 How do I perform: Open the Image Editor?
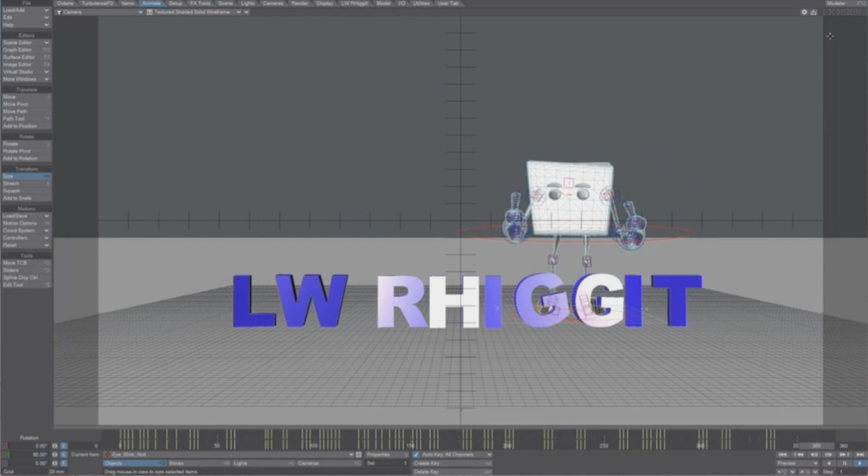tap(26, 64)
